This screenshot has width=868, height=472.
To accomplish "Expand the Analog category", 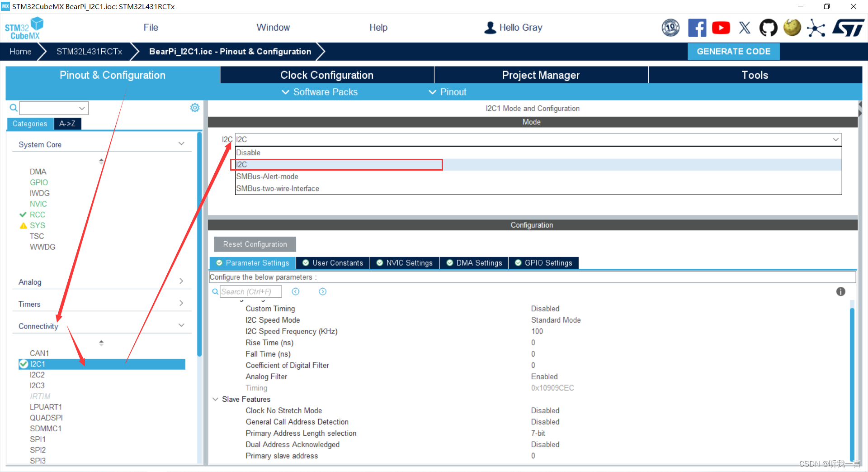I will tap(181, 281).
